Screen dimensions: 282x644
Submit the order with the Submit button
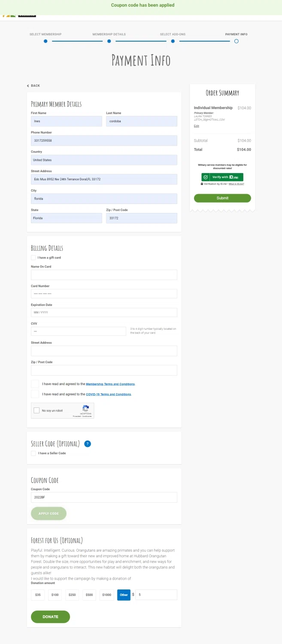222,198
